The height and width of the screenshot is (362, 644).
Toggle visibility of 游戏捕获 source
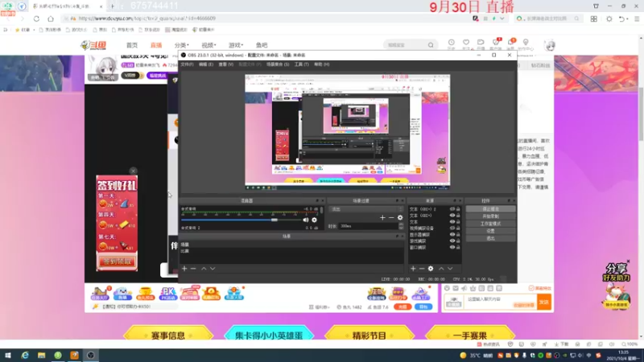coord(452,241)
